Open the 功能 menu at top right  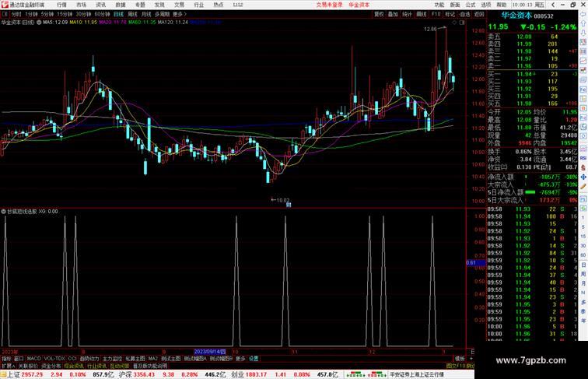[439, 5]
